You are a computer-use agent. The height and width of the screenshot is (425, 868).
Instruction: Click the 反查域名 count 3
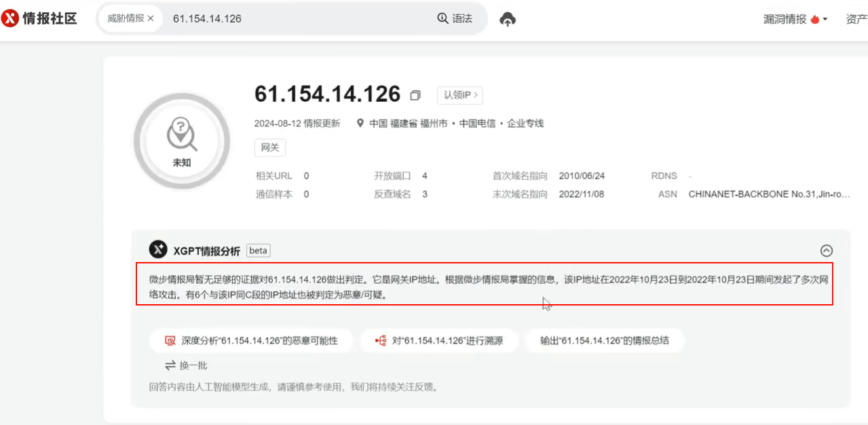[425, 194]
